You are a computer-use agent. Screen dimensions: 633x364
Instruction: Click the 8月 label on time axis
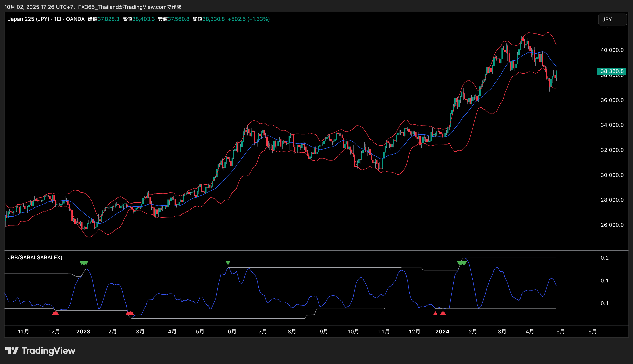pos(292,331)
